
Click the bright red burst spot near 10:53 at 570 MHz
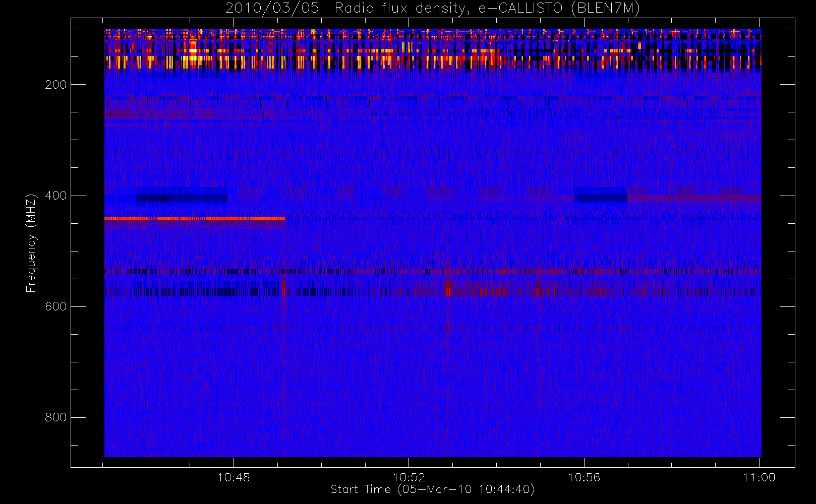(448, 291)
